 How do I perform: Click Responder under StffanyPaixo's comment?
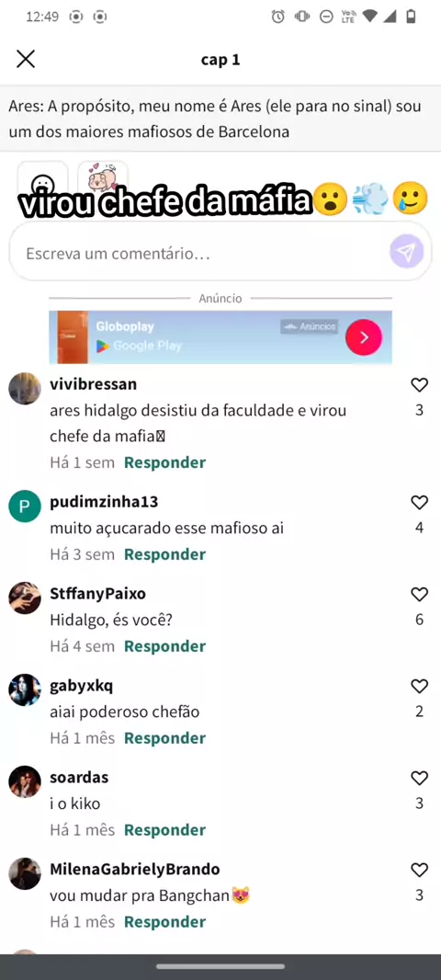click(x=164, y=646)
